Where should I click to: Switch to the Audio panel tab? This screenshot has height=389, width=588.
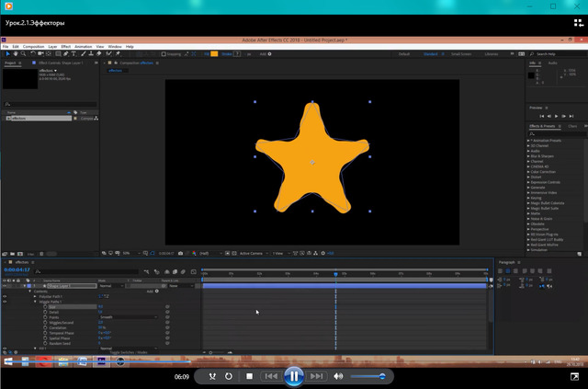click(551, 63)
